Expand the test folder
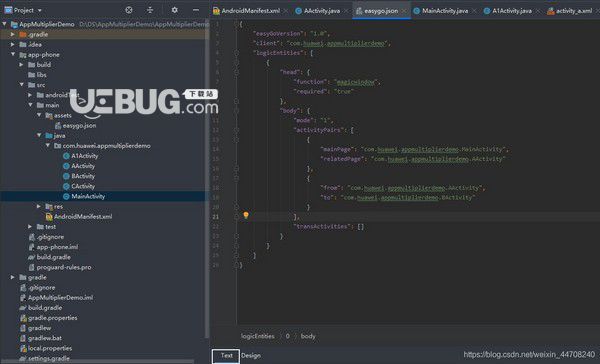600x364 pixels. pos(30,227)
